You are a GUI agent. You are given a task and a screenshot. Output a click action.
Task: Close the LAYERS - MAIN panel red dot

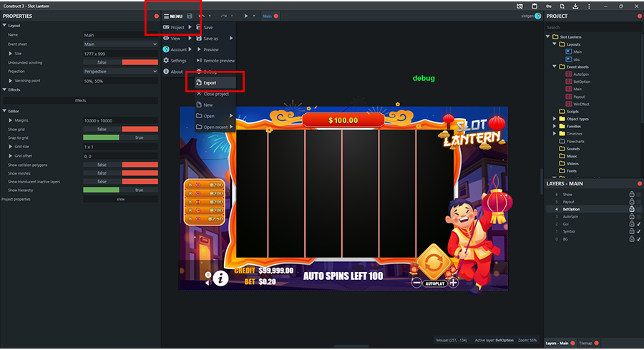click(x=640, y=184)
